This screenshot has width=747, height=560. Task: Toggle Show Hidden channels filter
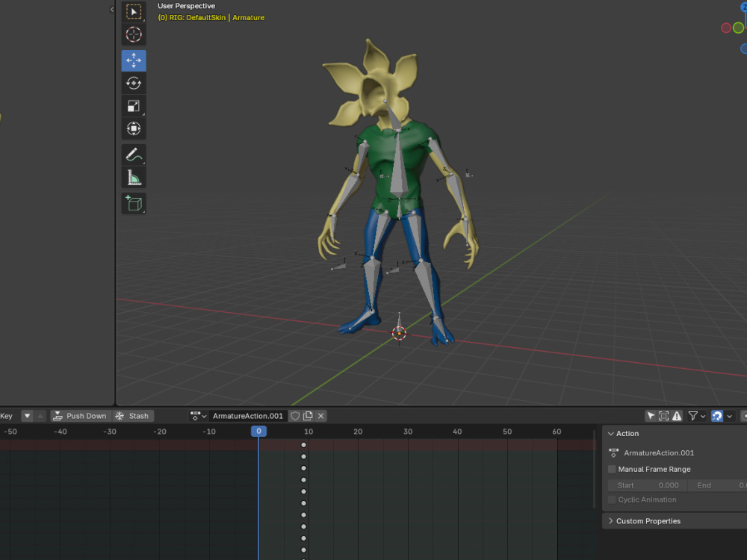[663, 416]
